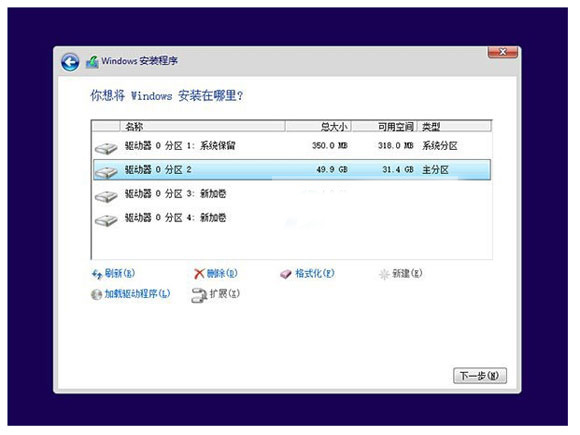
Task: Click the 总大小 column header
Action: pyautogui.click(x=318, y=127)
